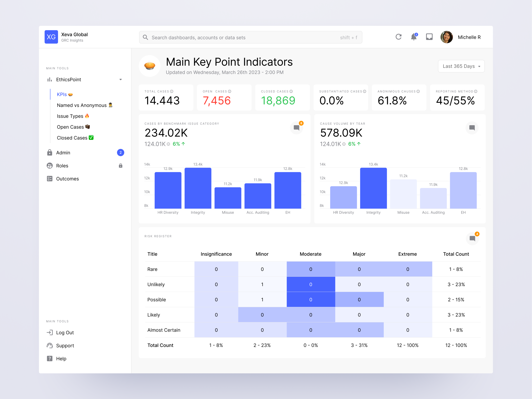Click the EthicsPoint bar chart icon
The height and width of the screenshot is (399, 532).
coord(50,80)
